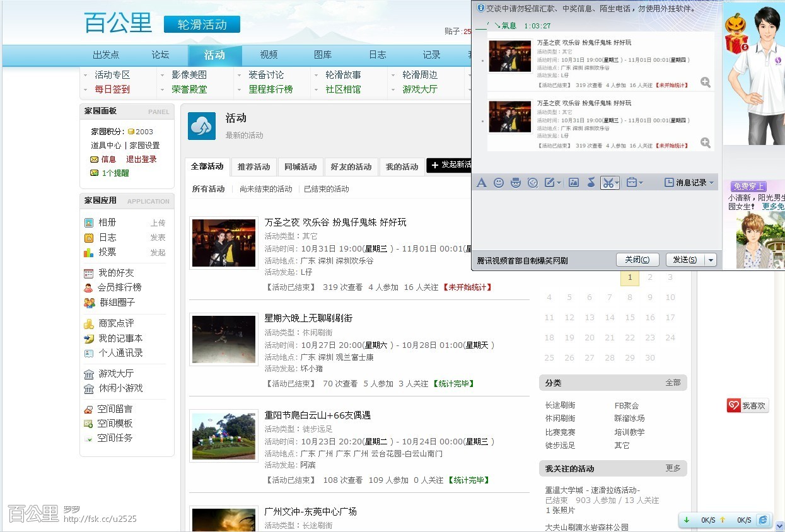Click the 相册 album icon in sidebar
The image size is (785, 532).
pos(89,223)
